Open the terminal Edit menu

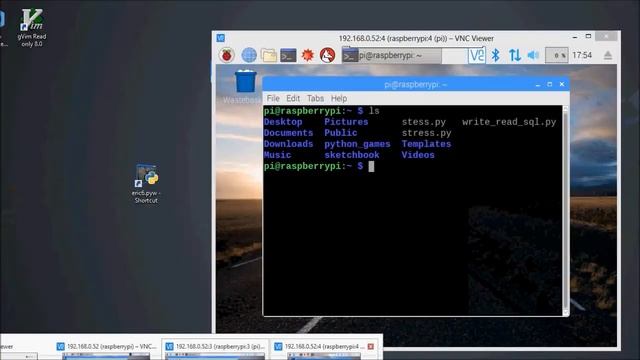(x=293, y=98)
